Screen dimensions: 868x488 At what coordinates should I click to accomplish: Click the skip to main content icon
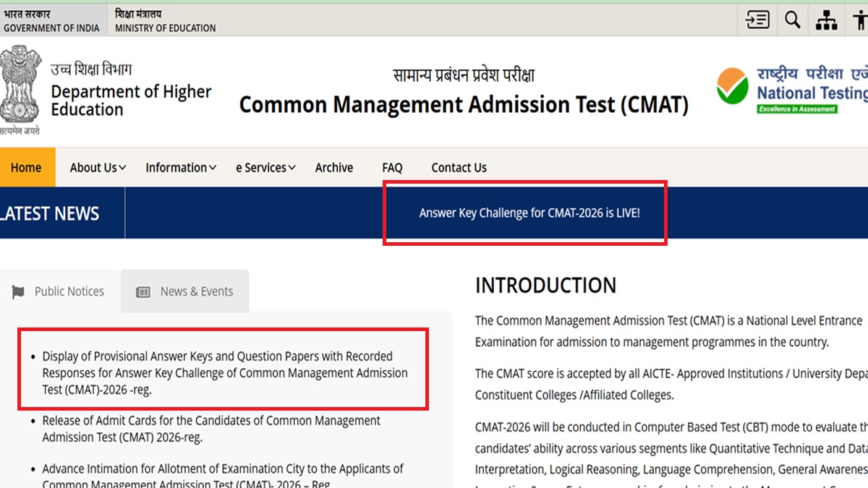(757, 20)
